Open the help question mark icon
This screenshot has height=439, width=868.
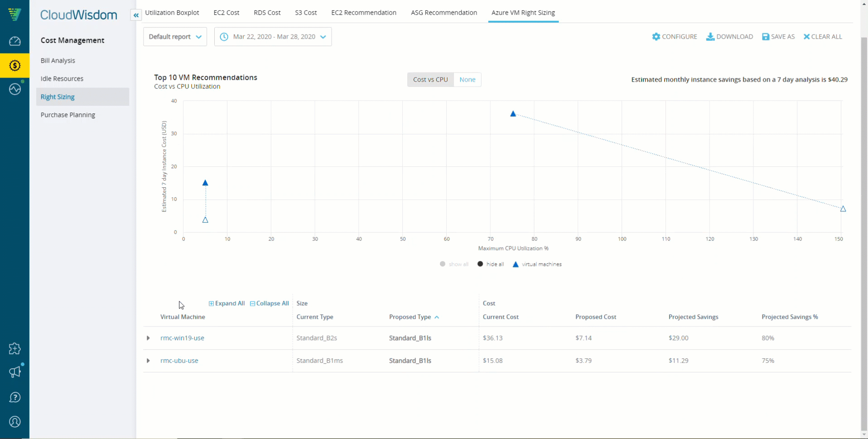[x=14, y=397]
